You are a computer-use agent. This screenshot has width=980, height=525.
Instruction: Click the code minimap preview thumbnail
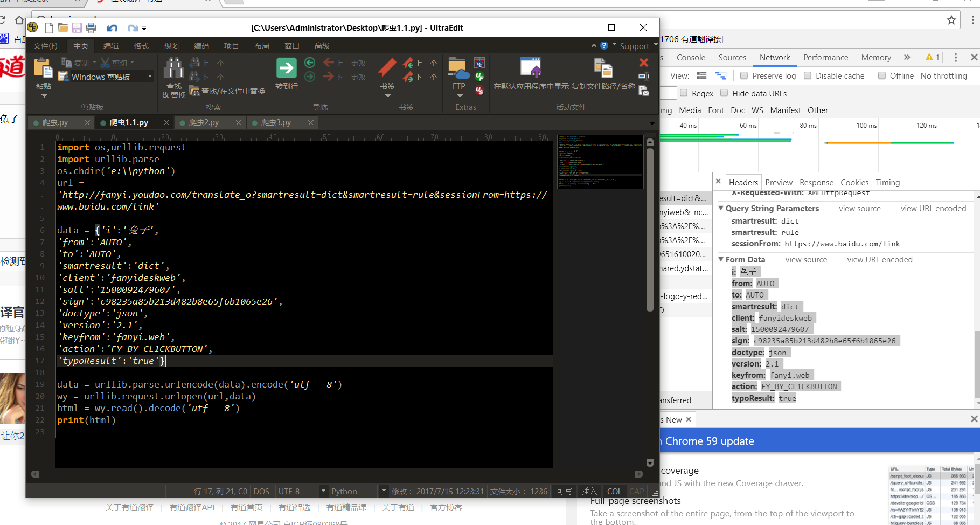pyautogui.click(x=600, y=162)
